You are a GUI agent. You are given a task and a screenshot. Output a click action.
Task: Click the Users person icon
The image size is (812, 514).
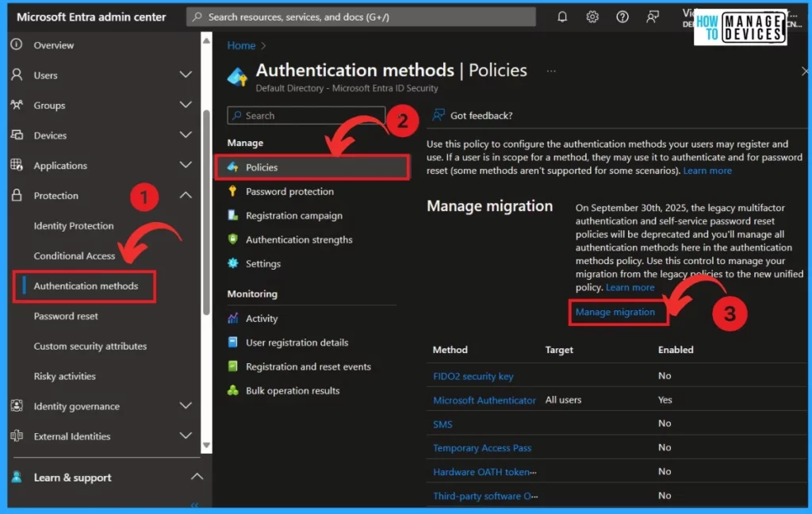[x=17, y=75]
